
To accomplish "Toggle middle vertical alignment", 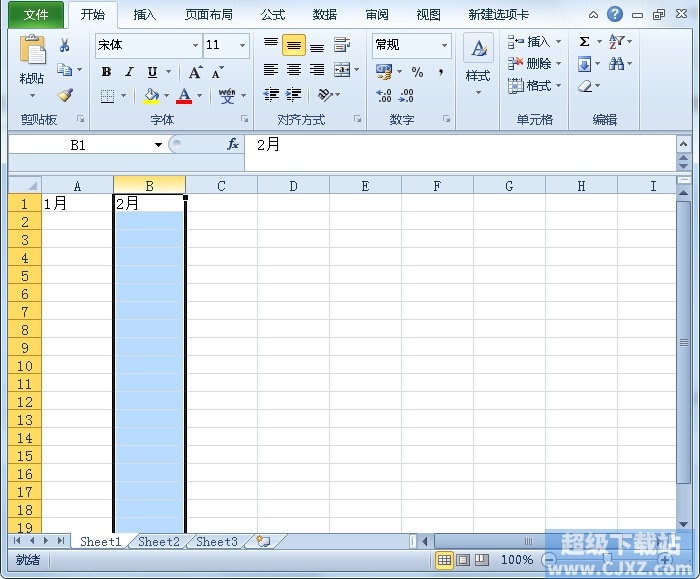I will (294, 45).
